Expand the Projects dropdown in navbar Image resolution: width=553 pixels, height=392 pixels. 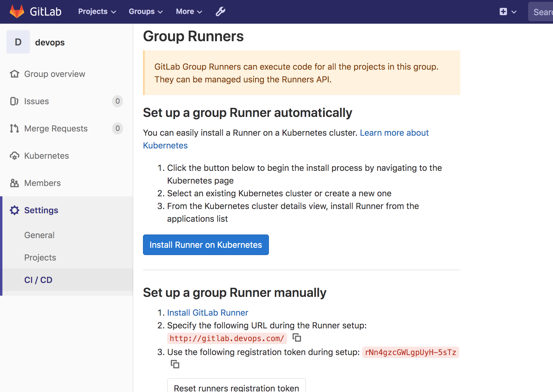97,12
